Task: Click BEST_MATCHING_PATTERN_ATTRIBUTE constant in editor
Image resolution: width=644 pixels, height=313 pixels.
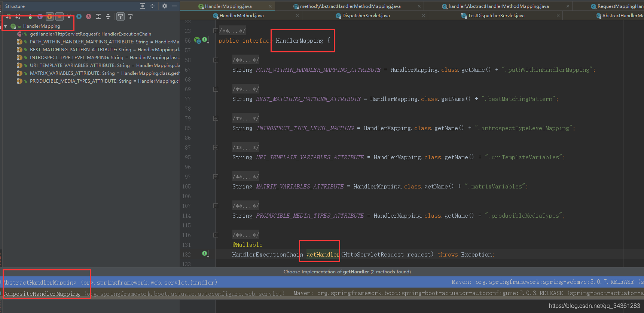Action: click(308, 99)
